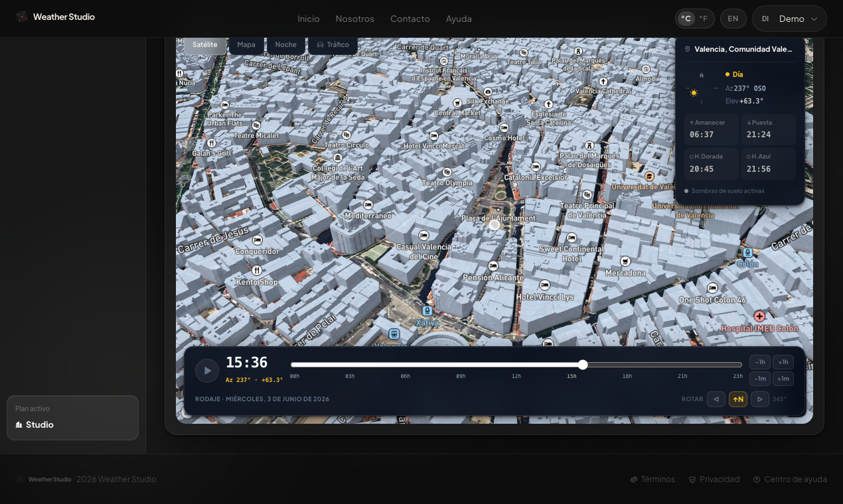Click the 343° rotation value
Screen dimensions: 843x504
[779, 399]
